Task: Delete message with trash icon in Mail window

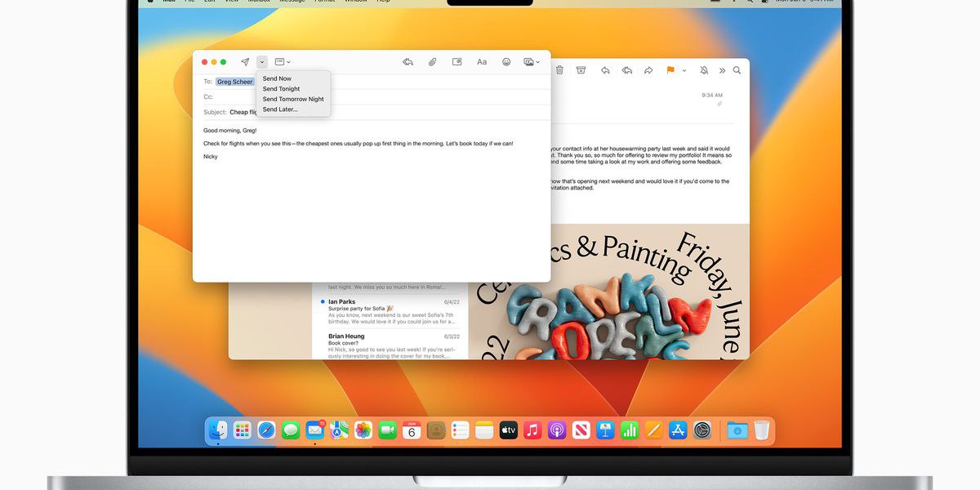Action: [560, 70]
